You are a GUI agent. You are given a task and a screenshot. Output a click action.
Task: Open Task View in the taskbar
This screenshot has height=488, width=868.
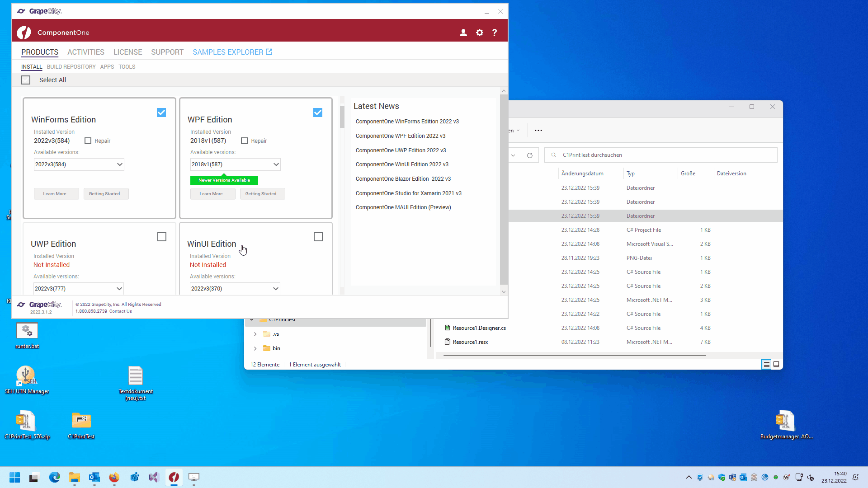coord(34,477)
